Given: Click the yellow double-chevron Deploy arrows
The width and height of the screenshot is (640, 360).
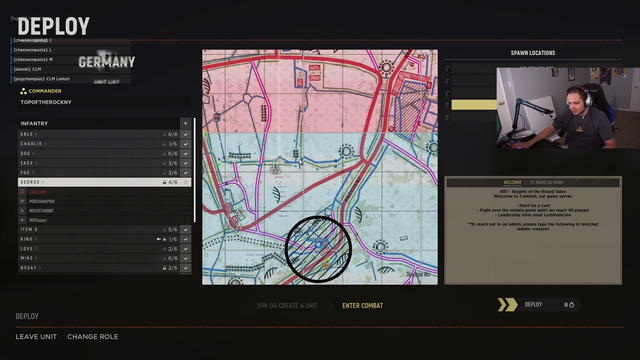Looking at the screenshot, I should tap(507, 304).
